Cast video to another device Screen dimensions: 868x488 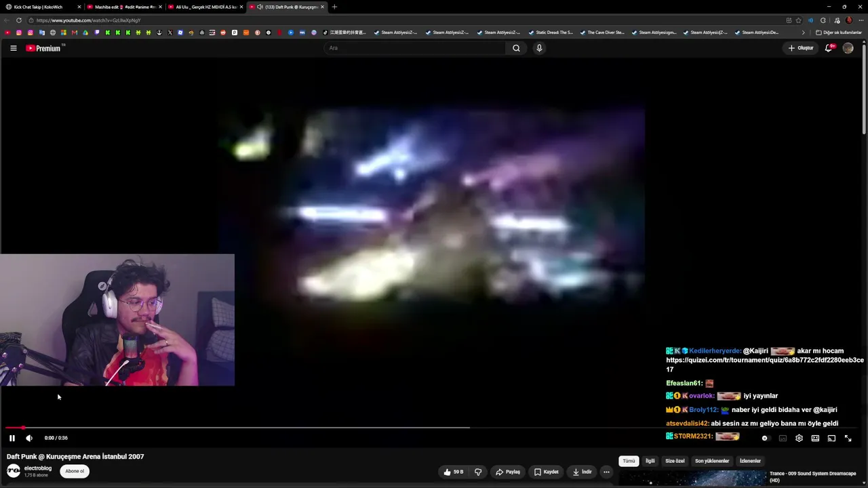(x=831, y=438)
